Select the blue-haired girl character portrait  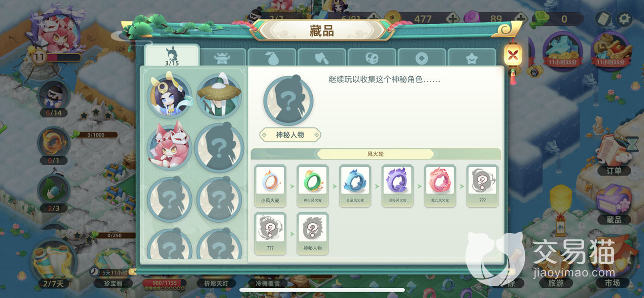169,96
